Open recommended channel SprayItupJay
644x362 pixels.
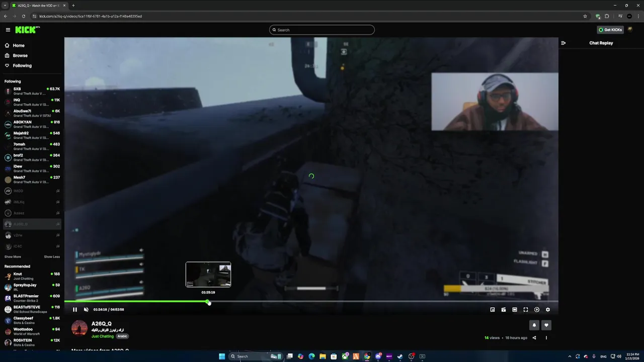click(32, 287)
